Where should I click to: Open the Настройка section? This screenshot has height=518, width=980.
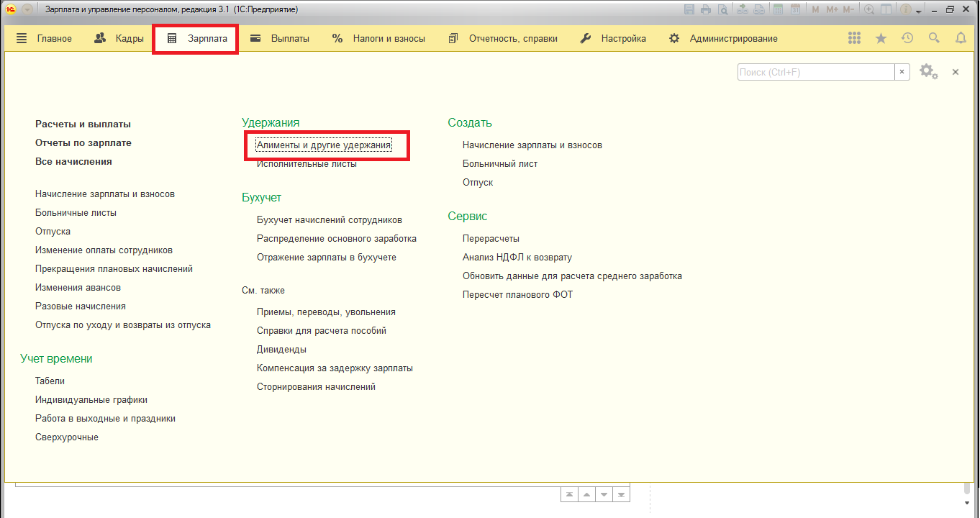click(x=613, y=38)
